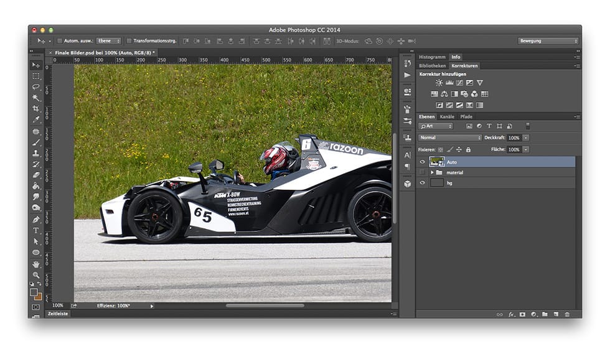Select the Crop tool
Viewport: 610px width, 364px height.
point(36,108)
